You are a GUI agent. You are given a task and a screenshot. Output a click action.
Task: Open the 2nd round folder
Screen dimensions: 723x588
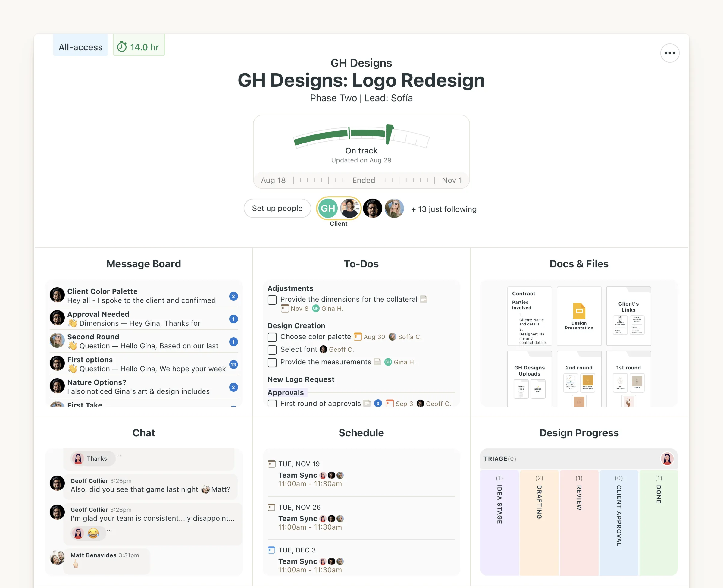[579, 379]
